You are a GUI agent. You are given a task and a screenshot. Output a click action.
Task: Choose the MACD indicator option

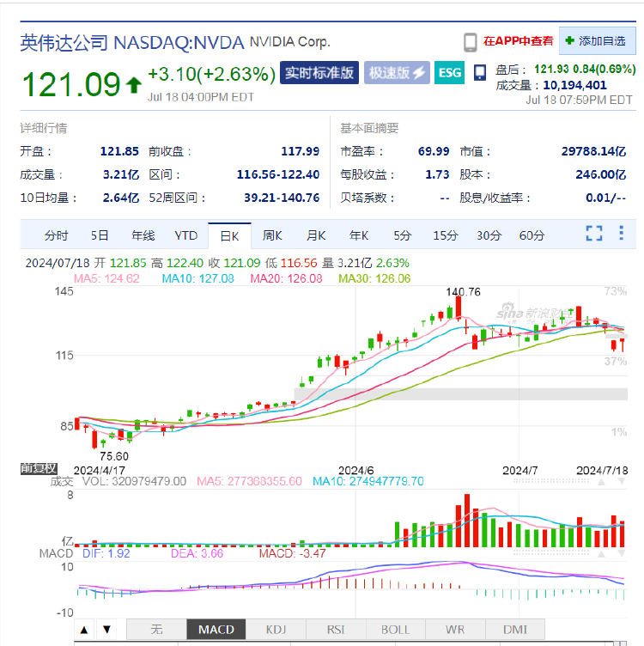pyautogui.click(x=216, y=630)
